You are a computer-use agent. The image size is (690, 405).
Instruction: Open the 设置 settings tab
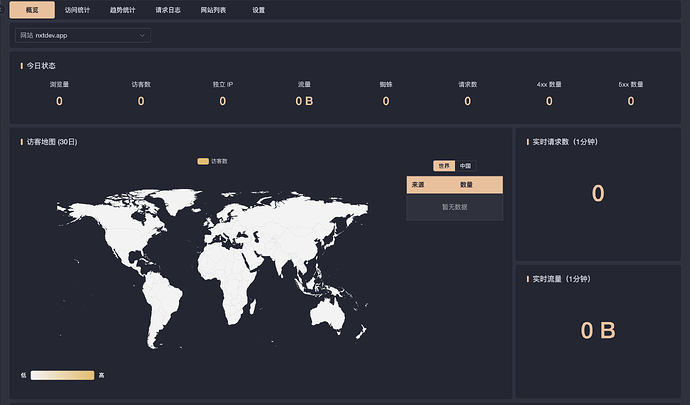(259, 9)
